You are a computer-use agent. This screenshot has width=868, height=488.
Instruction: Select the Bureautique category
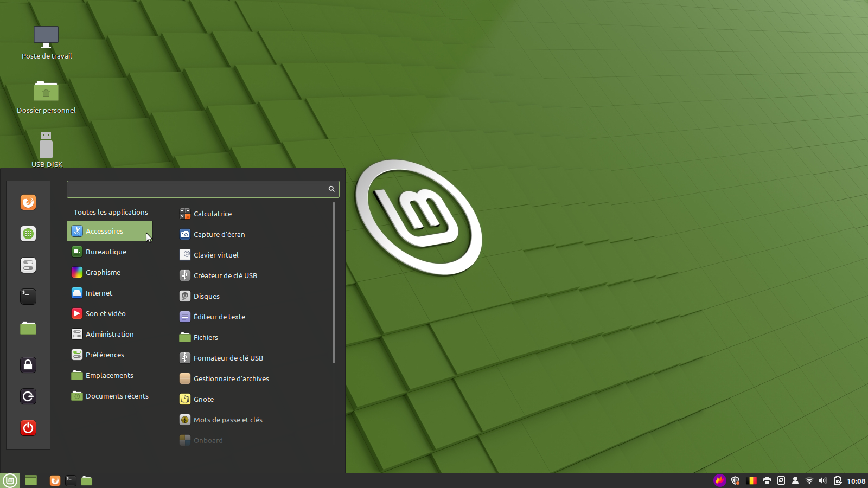[106, 252]
